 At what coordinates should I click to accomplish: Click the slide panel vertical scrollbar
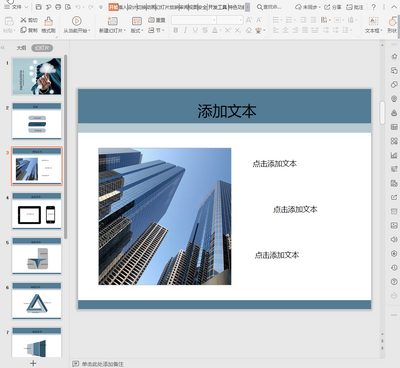click(x=66, y=147)
